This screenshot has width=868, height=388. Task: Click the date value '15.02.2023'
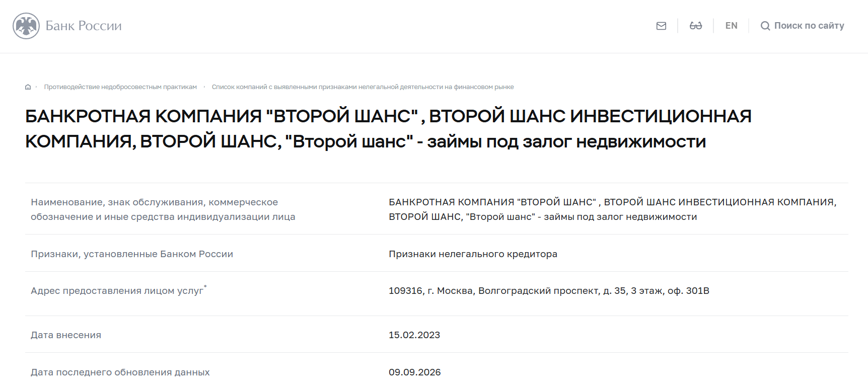pos(414,335)
